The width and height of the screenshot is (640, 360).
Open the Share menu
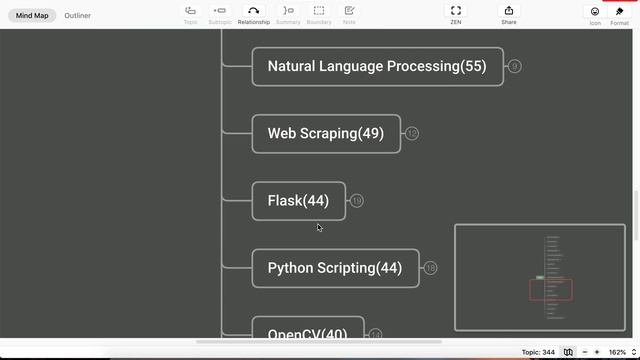pyautogui.click(x=509, y=15)
